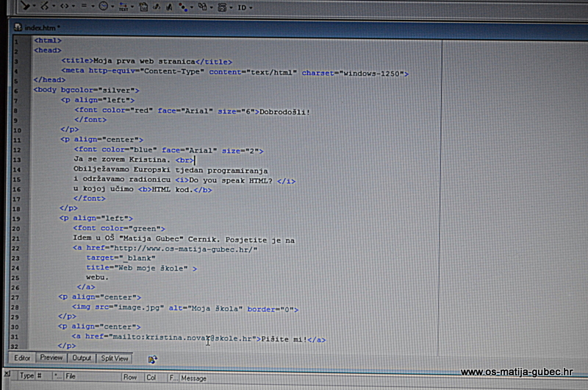
Task: Click title "Web moje škole" attribute
Action: (x=137, y=268)
